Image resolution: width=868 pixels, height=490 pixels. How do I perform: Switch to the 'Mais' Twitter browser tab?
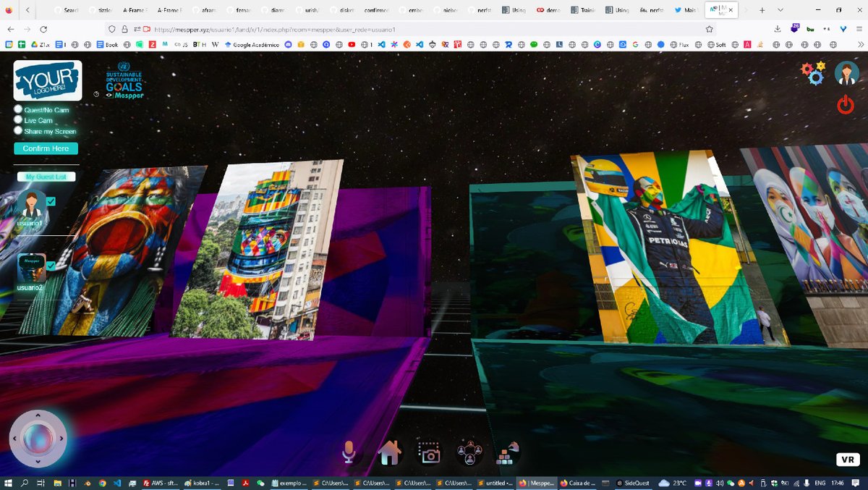tap(686, 10)
